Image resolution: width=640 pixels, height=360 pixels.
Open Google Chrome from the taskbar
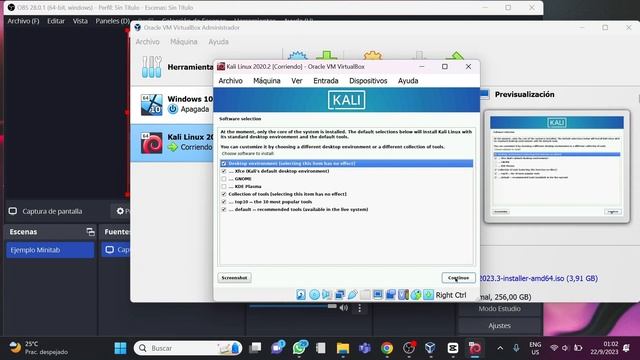[x=387, y=348]
